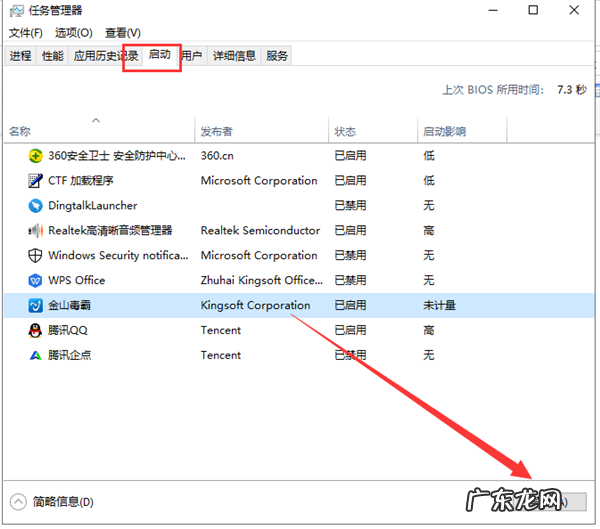Click 未计量 impact in 金山毒霸 row
The height and width of the screenshot is (529, 600).
click(439, 305)
